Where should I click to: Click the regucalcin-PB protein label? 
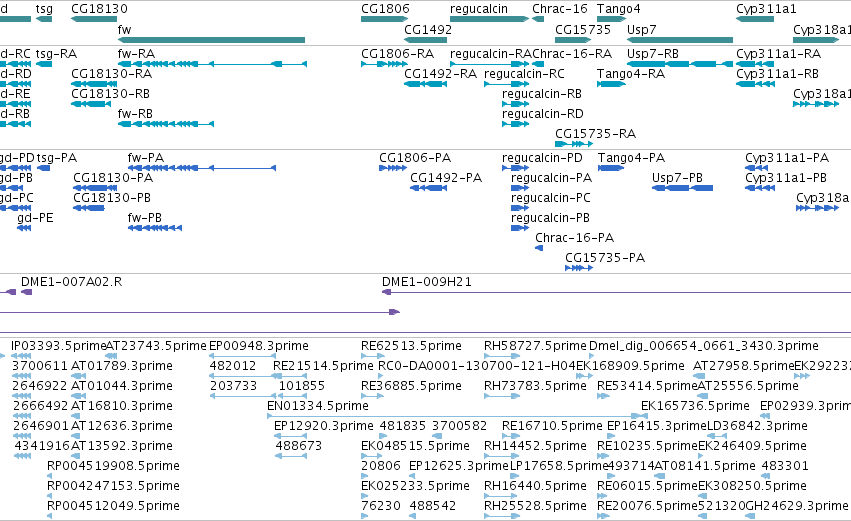coord(550,219)
